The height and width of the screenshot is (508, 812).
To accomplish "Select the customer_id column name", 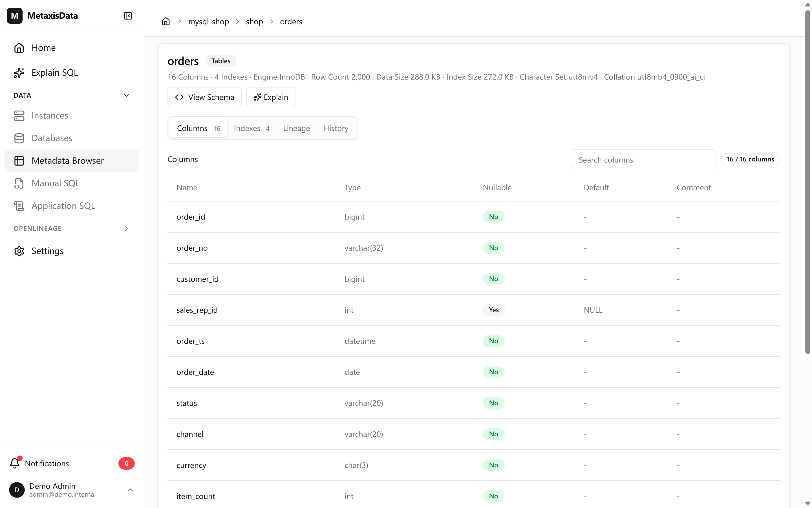I will (x=197, y=279).
